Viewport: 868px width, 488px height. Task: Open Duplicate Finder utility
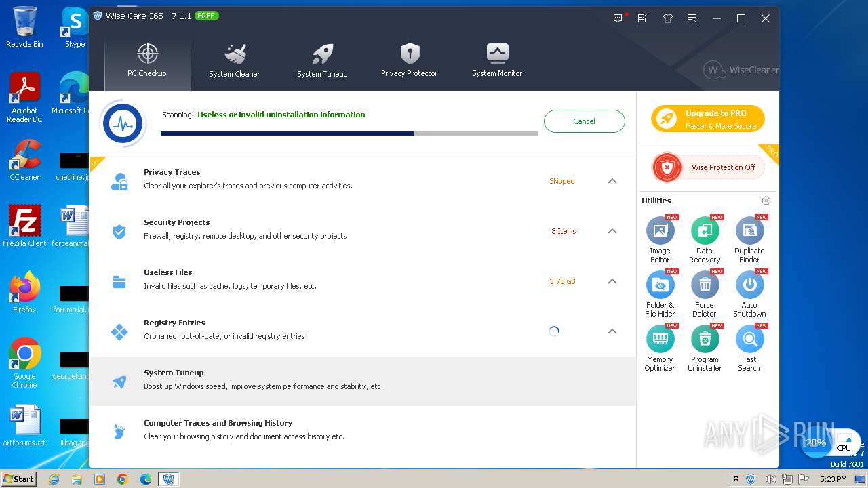click(749, 240)
